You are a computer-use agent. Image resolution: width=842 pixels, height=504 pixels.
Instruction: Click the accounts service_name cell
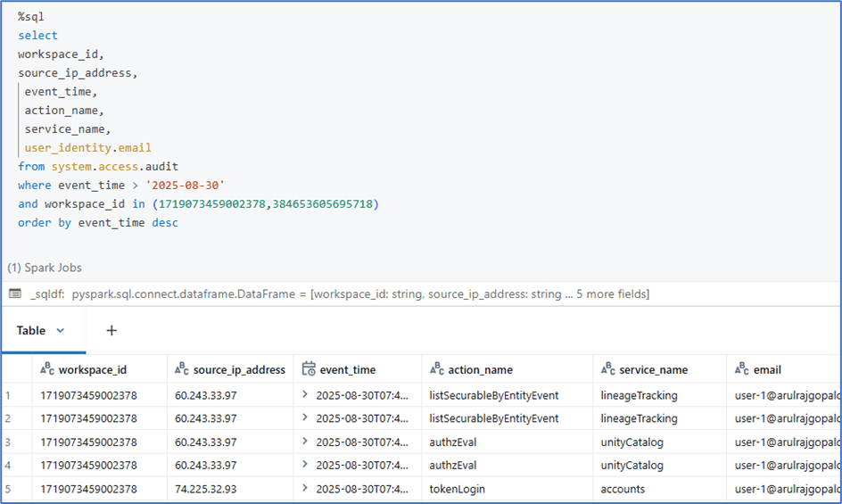coord(623,489)
